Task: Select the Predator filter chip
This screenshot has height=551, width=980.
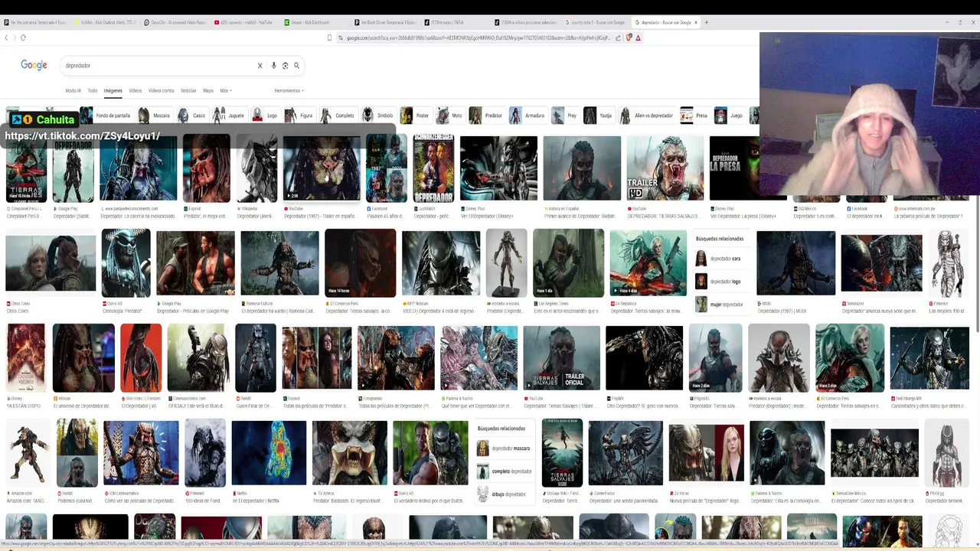Action: [x=487, y=116]
